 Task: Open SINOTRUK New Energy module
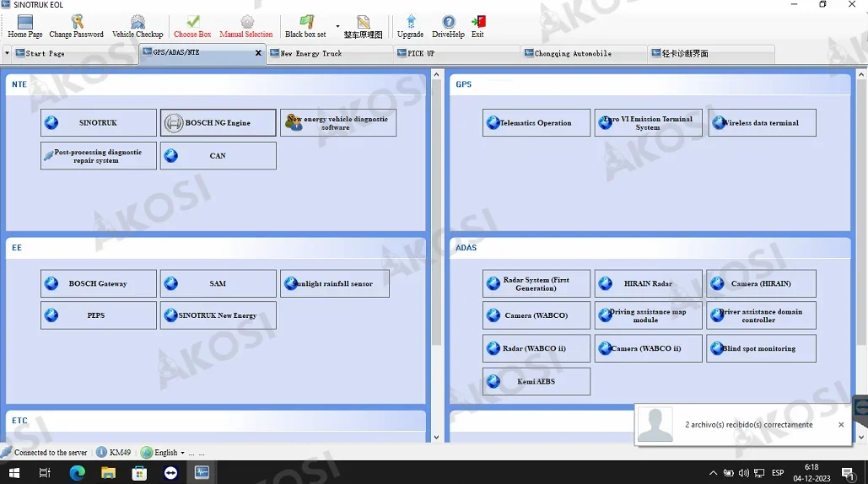click(x=218, y=315)
